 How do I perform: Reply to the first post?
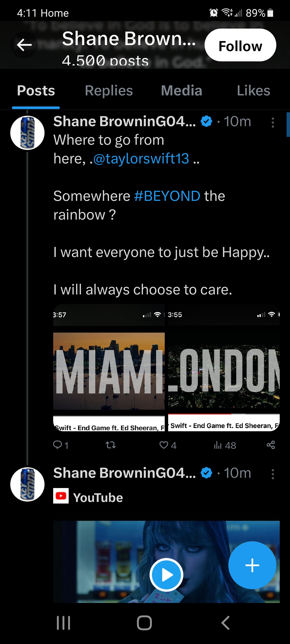[x=58, y=445]
